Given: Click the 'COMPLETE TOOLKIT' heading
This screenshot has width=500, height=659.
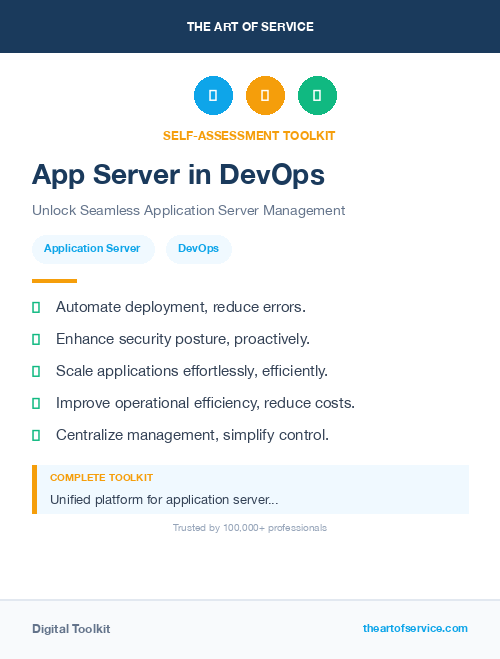Looking at the screenshot, I should click(101, 478).
